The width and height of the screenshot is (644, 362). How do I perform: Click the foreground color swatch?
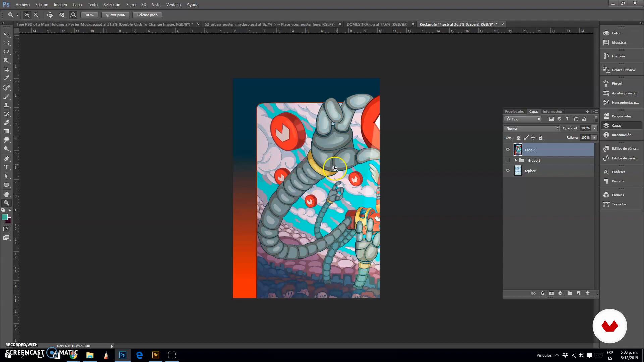[x=5, y=217]
